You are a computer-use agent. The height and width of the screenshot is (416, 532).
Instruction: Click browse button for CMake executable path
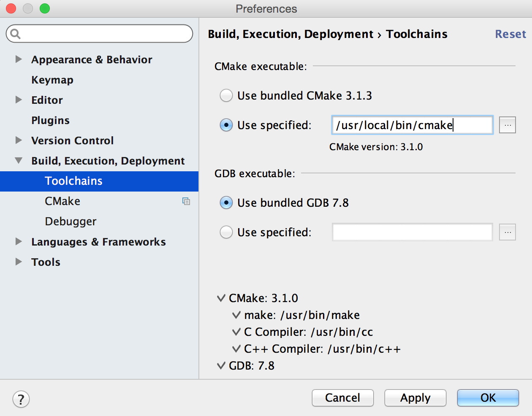pos(507,125)
